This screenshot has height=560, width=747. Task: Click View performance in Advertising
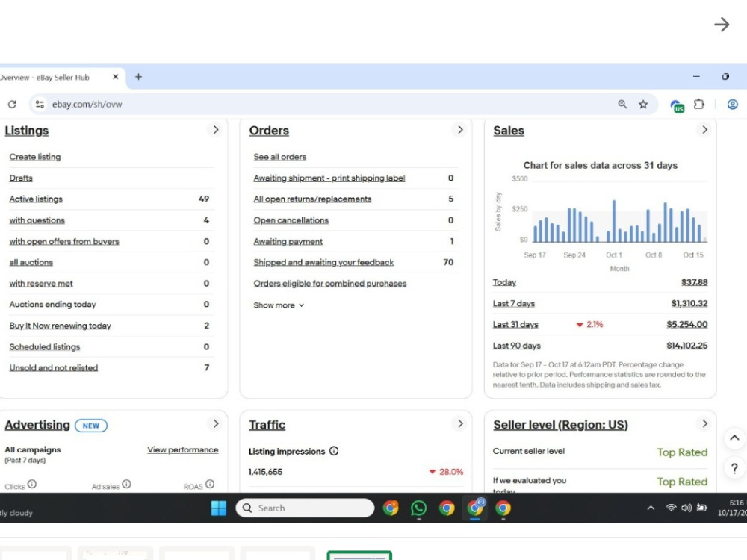pos(182,449)
